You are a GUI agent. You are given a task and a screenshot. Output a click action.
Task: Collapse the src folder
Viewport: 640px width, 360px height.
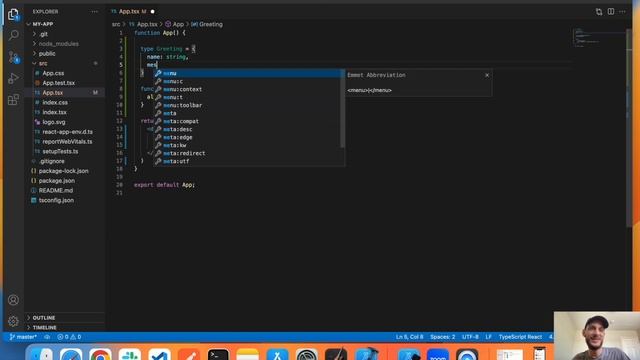[x=65, y=63]
